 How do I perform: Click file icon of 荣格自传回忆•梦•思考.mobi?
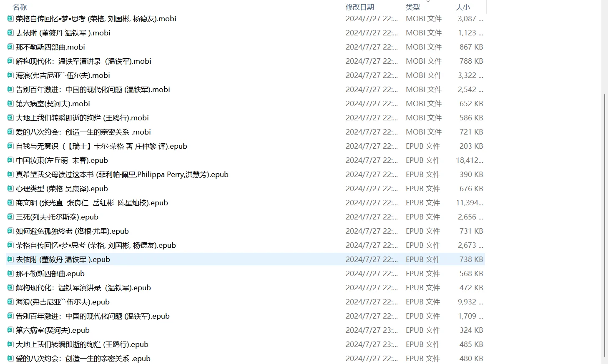pos(10,19)
